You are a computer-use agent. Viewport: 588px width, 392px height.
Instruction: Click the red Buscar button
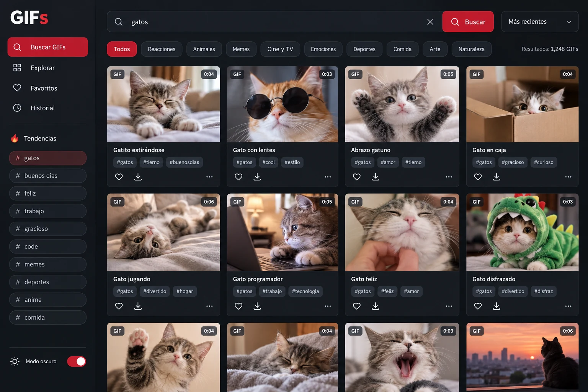tap(468, 22)
